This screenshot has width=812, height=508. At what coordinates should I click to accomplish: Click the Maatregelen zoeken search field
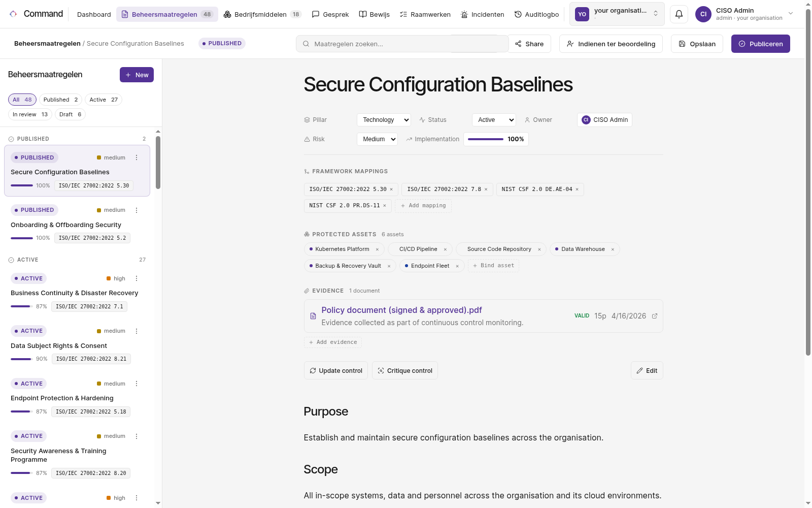pos(402,44)
